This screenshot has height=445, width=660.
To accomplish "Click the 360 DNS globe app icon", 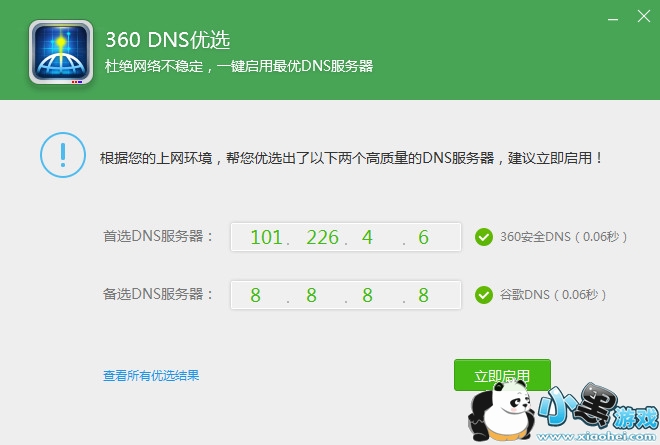I will (x=61, y=52).
